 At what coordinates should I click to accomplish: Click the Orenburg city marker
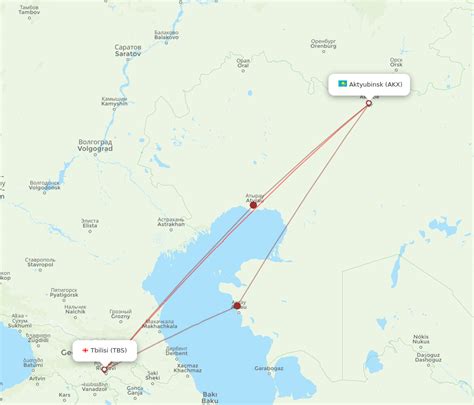[323, 51]
